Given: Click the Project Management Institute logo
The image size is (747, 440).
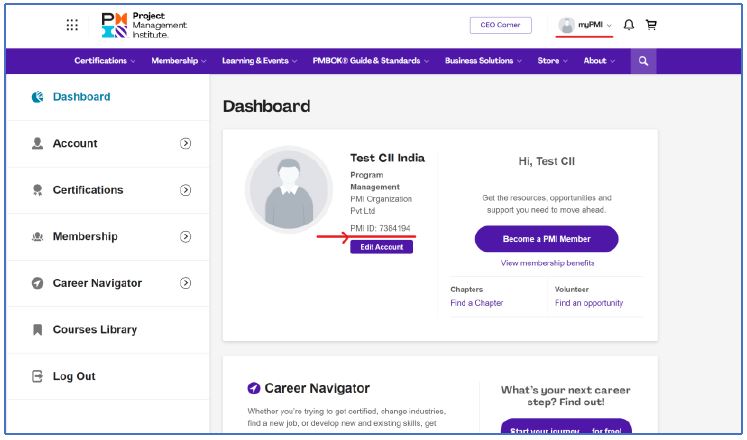Looking at the screenshot, I should [144, 25].
